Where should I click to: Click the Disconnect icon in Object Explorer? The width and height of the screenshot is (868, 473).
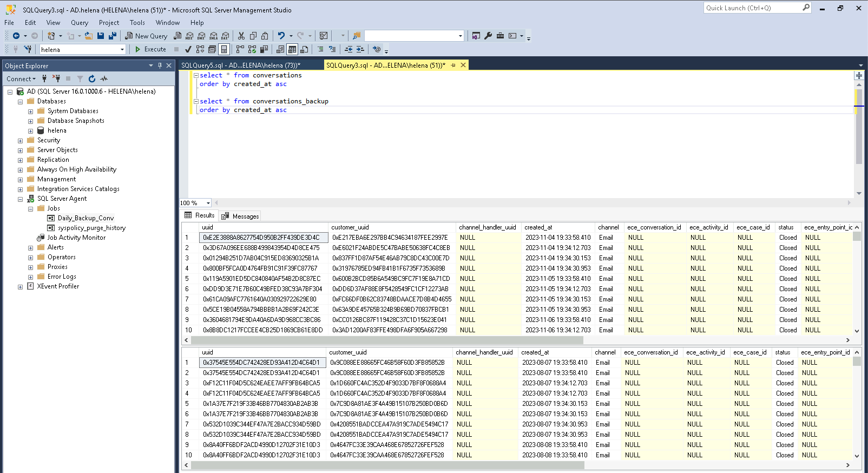coord(56,79)
